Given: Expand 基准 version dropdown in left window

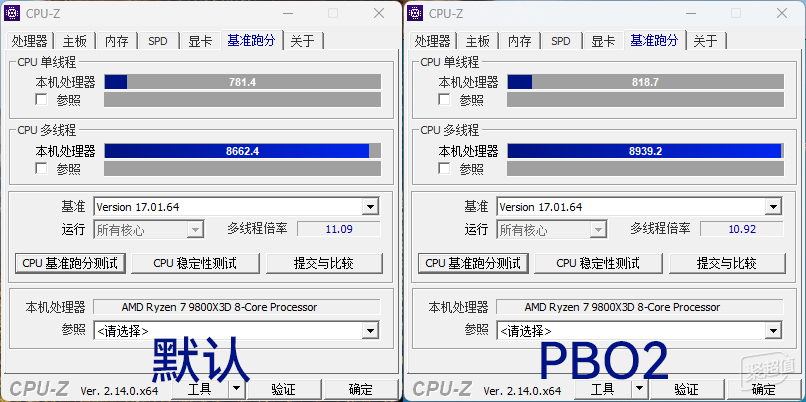Looking at the screenshot, I should 370,207.
